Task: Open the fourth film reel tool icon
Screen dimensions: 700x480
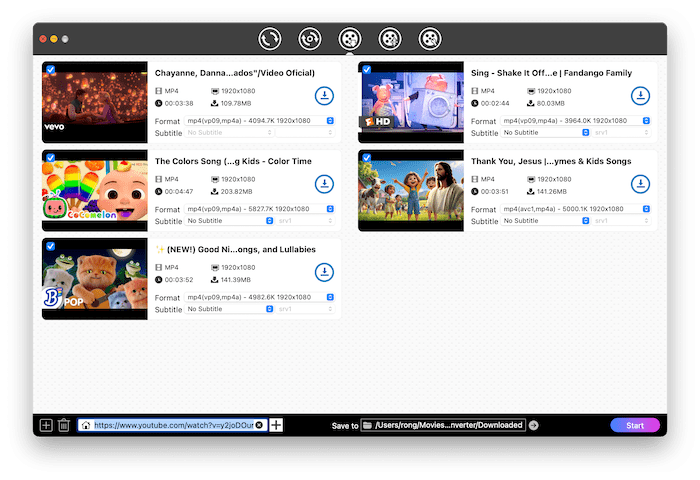Action: [389, 39]
